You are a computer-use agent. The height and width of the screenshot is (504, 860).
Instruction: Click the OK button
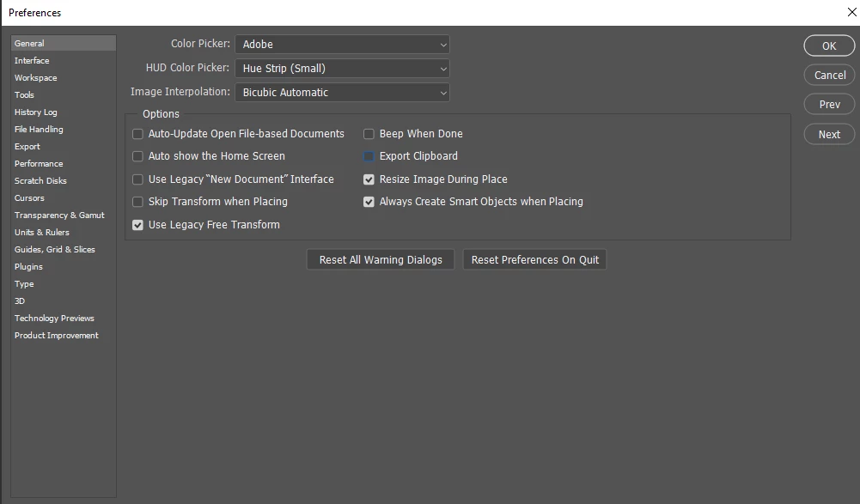coord(829,46)
